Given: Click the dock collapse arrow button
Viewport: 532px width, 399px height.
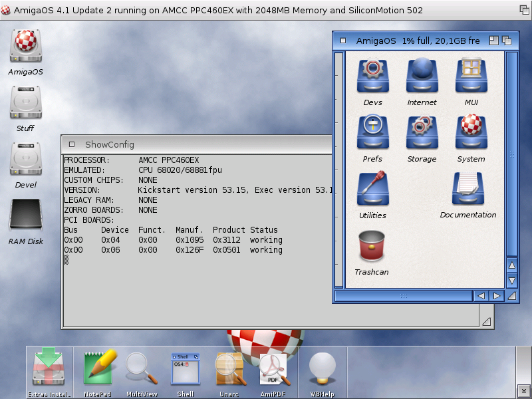Looking at the screenshot, I should click(523, 390).
